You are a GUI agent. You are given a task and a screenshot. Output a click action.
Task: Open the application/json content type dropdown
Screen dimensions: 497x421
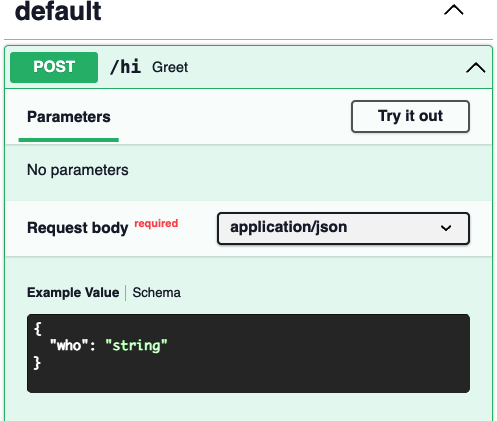click(x=343, y=228)
